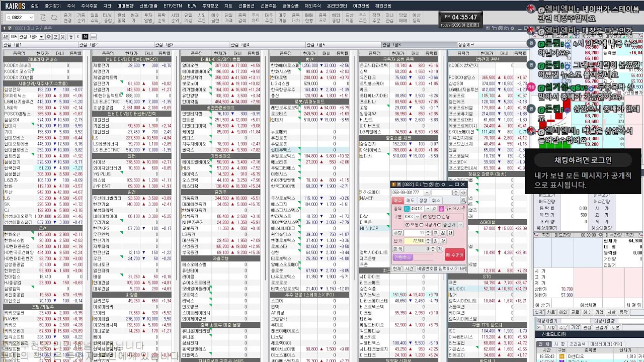Click the 주식차트 toolbar shortcut
This screenshot has height=362, width=644.
click(x=256, y=18)
